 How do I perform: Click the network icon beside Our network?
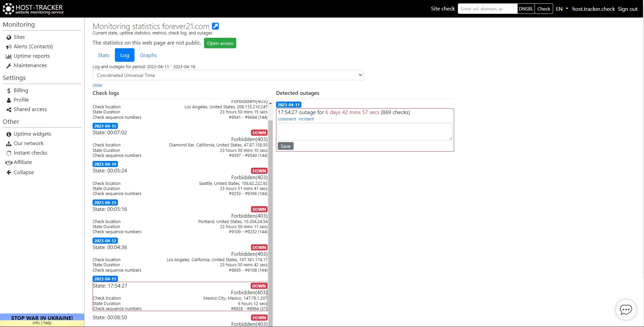point(9,144)
